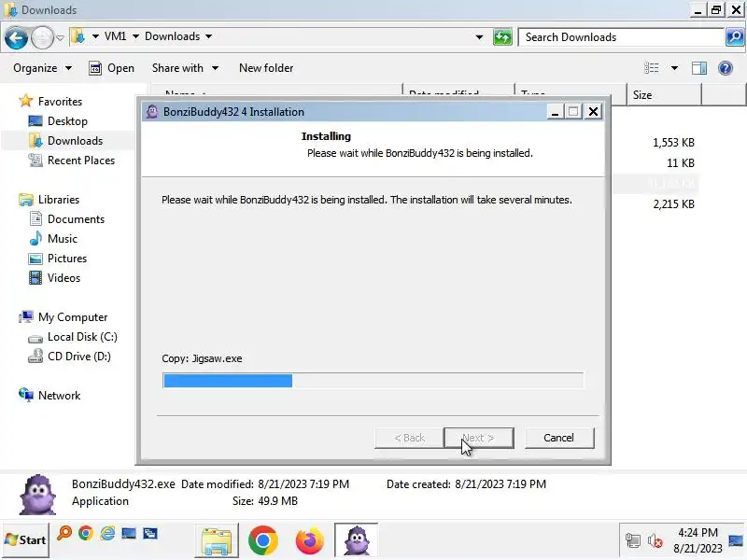Click the small Chrome quick launch icon
The image size is (747, 560).
(86, 533)
